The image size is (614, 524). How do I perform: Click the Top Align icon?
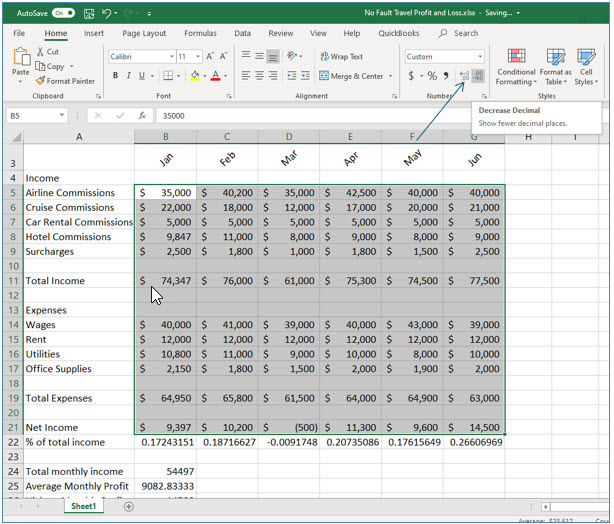[246, 55]
